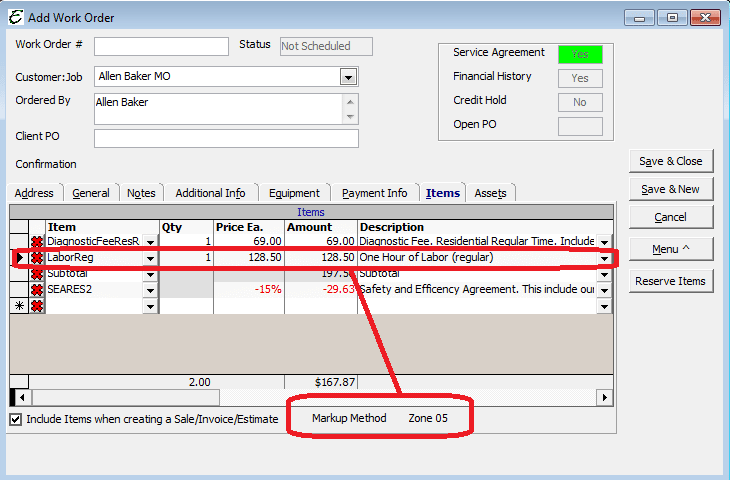This screenshot has width=730, height=480.
Task: Click Reserve Items button
Action: pos(670,281)
